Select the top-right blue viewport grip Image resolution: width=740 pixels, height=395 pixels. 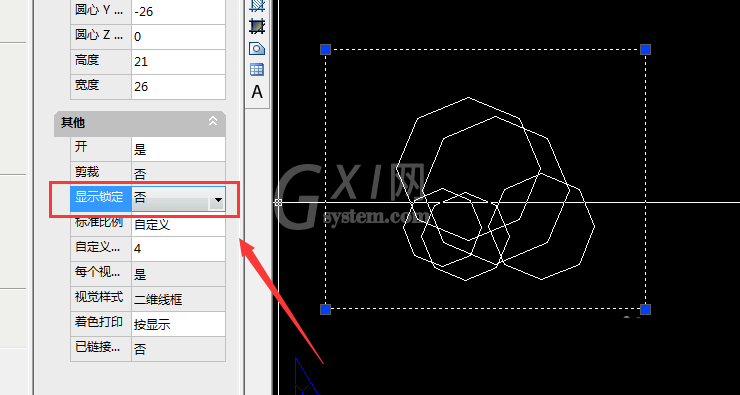[x=645, y=49]
